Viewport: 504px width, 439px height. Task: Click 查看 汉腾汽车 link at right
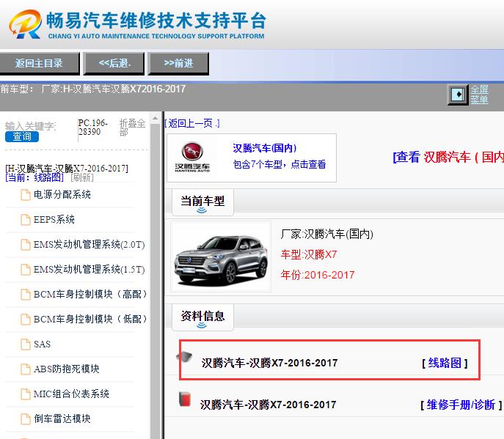448,157
